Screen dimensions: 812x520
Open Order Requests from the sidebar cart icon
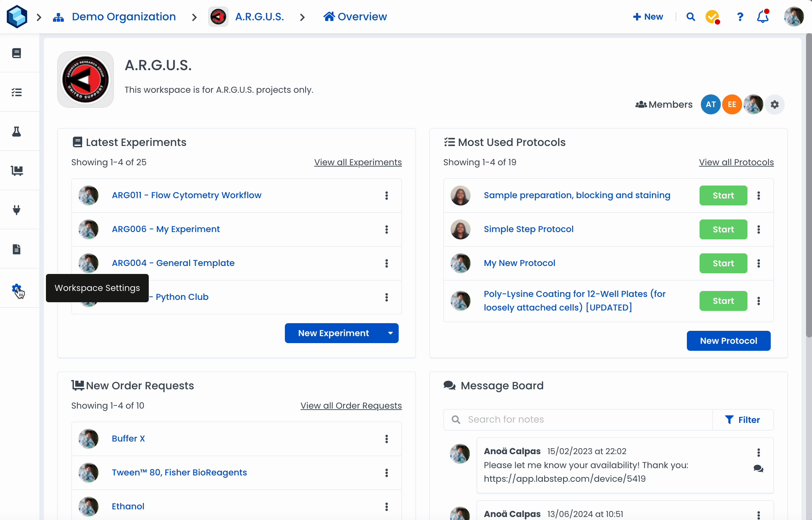tap(17, 171)
